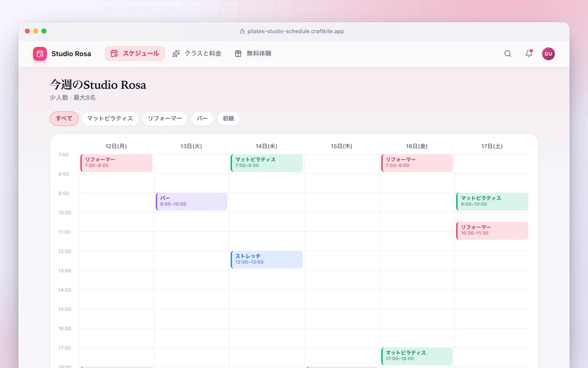This screenshot has width=588, height=368.
Task: Toggle the すべて filter chip
Action: (64, 119)
